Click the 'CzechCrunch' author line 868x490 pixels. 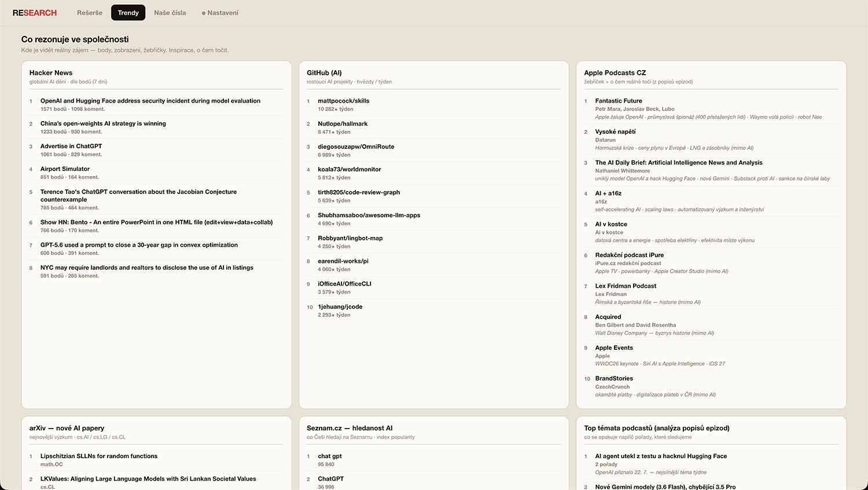[x=612, y=387]
